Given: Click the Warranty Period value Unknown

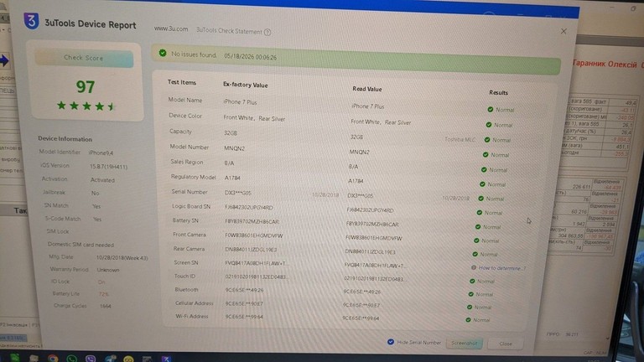Looking at the screenshot, I should pos(108,270).
